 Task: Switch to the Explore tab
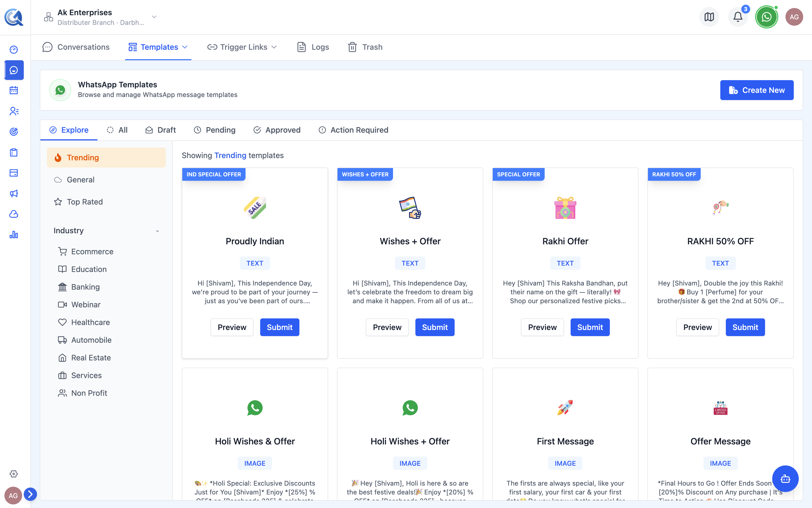click(x=69, y=130)
